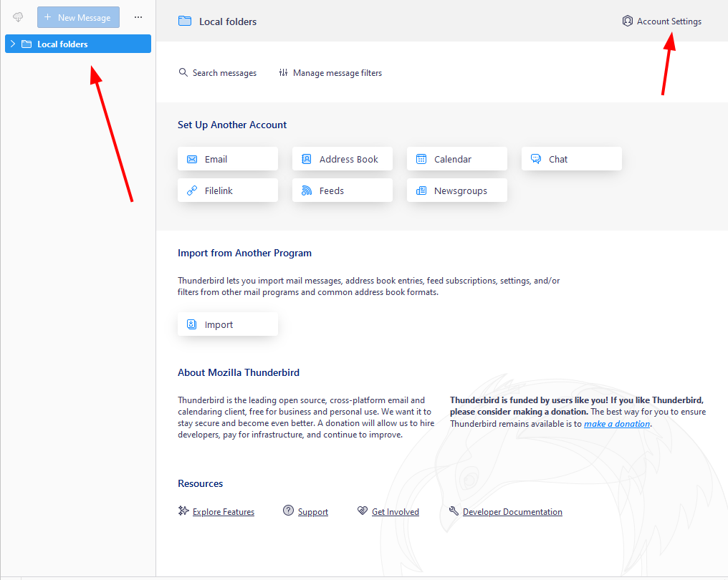Set up a Chat account

point(571,159)
